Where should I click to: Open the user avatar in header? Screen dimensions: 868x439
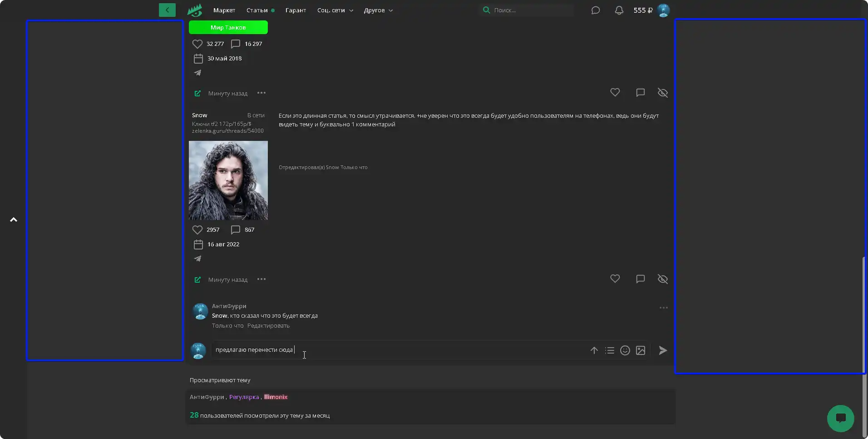[663, 10]
